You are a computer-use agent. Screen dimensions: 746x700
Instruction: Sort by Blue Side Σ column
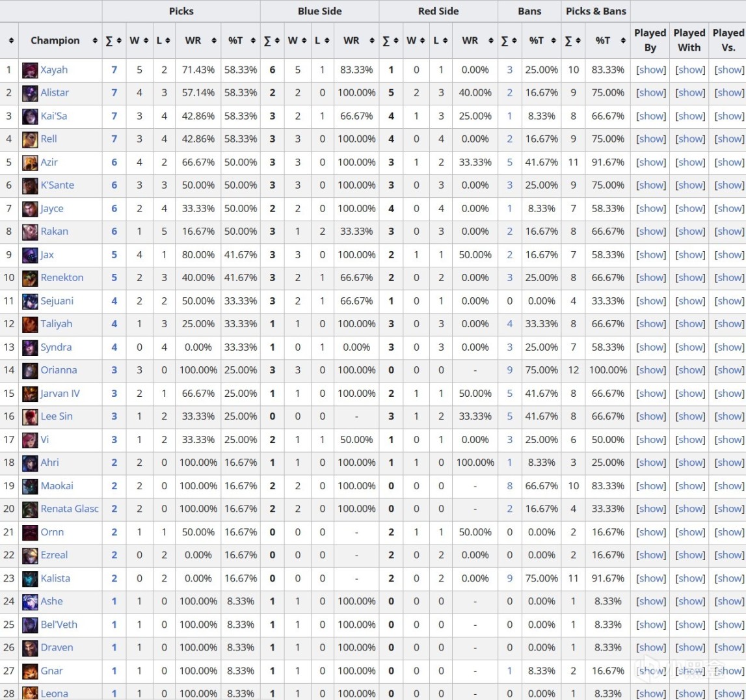(x=272, y=40)
